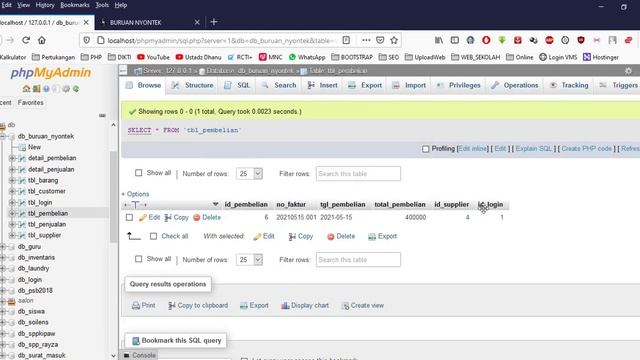This screenshot has height=360, width=640.
Task: Open the Favorites tab in navigation panel
Action: click(31, 102)
